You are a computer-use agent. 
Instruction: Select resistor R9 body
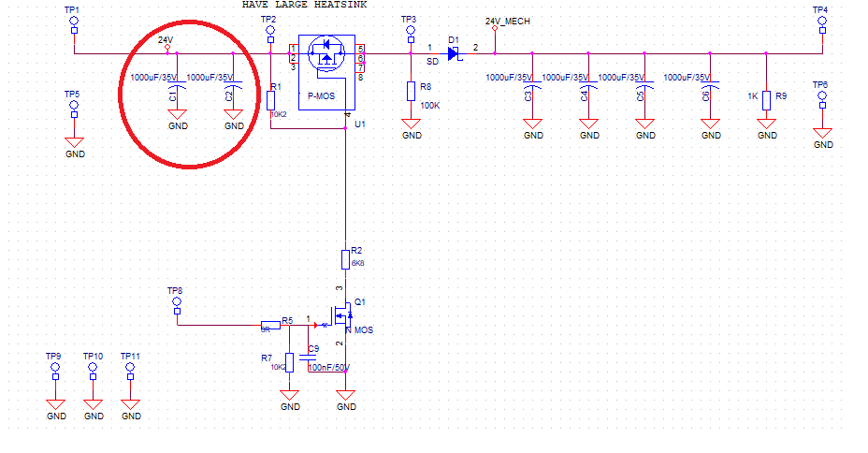pyautogui.click(x=766, y=101)
